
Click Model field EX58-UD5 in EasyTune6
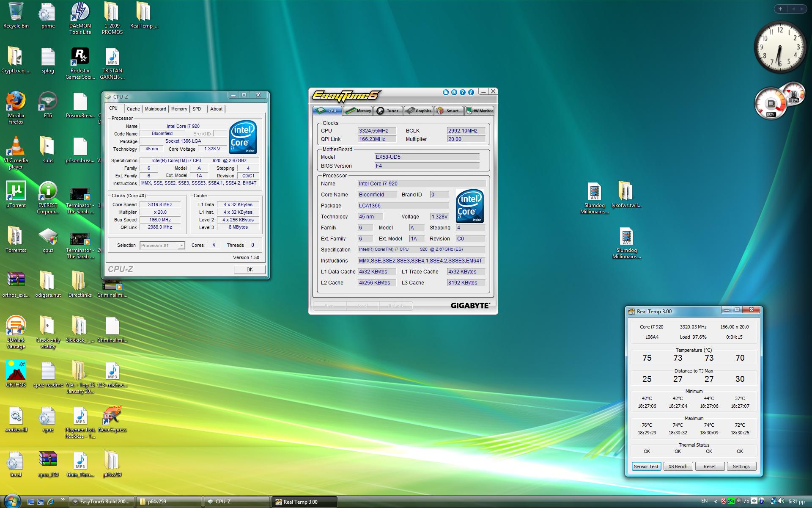(427, 157)
